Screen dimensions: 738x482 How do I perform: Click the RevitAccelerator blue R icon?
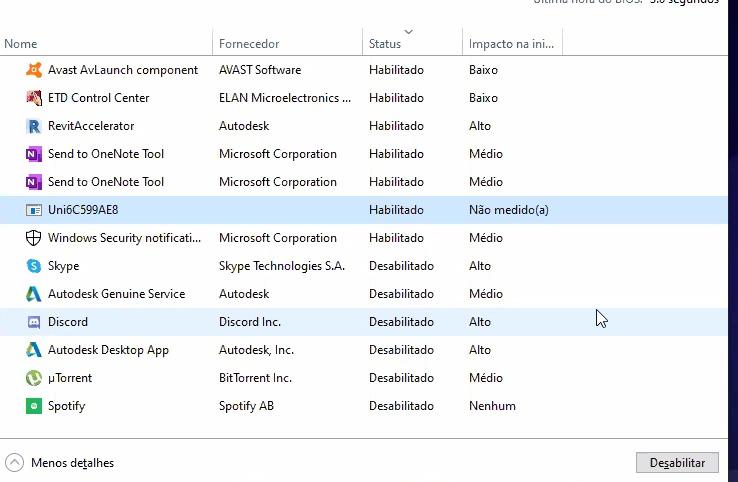(x=33, y=126)
